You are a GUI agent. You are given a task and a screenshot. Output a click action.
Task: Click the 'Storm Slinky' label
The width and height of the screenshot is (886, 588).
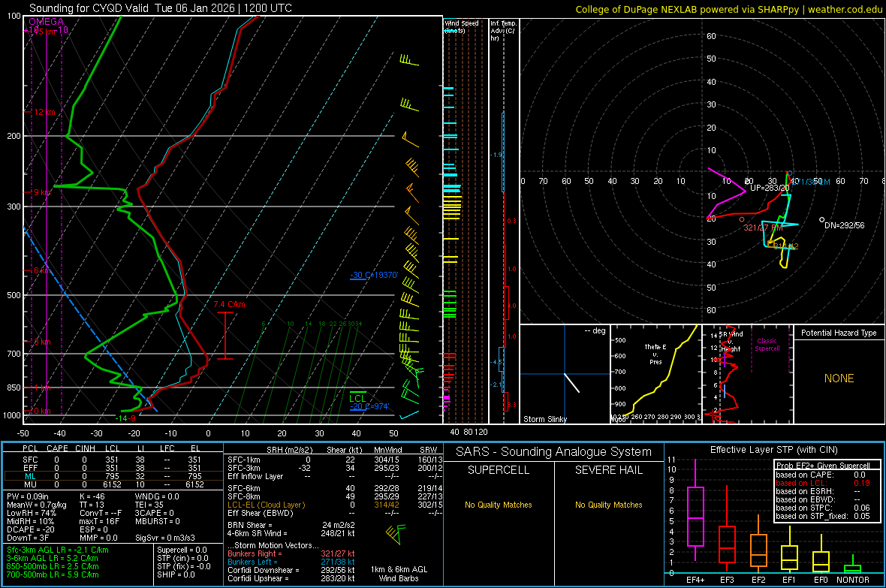[544, 419]
